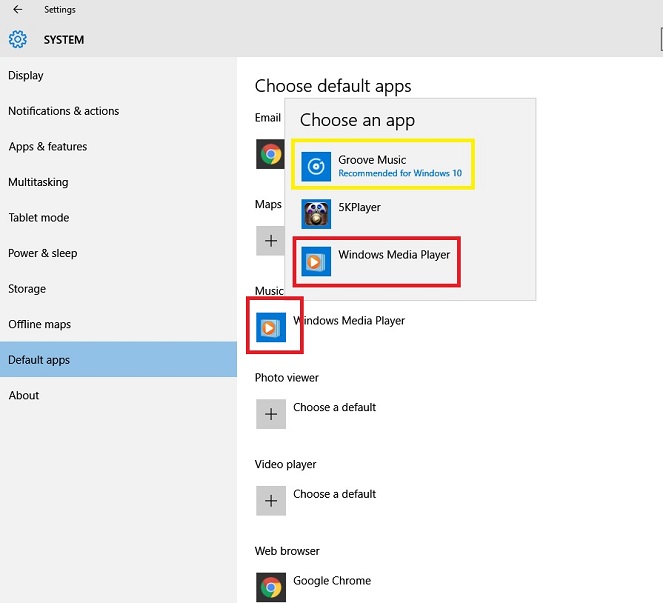Click Google Chrome icon under Web browser
Viewport: 663px width, 603px height.
(x=271, y=587)
